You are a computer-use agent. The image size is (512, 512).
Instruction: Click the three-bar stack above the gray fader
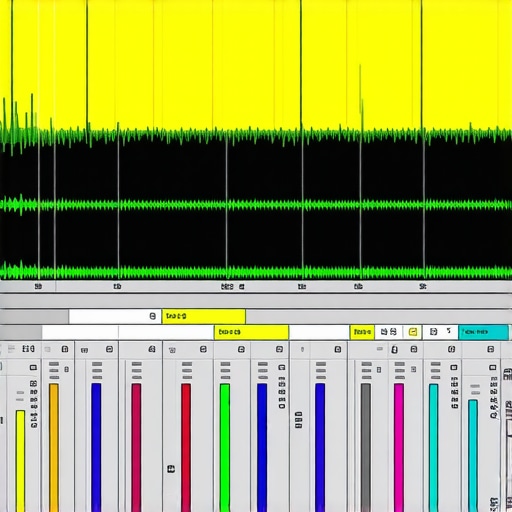click(x=366, y=370)
